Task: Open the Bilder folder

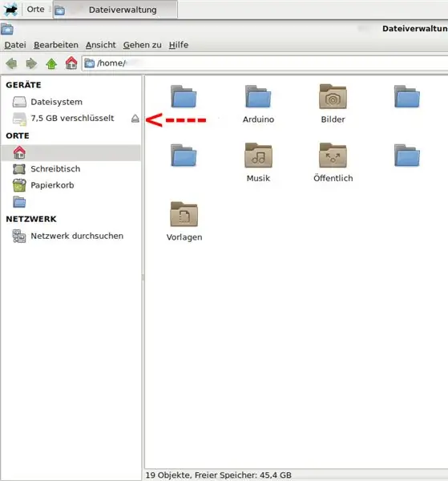Action: (333, 104)
